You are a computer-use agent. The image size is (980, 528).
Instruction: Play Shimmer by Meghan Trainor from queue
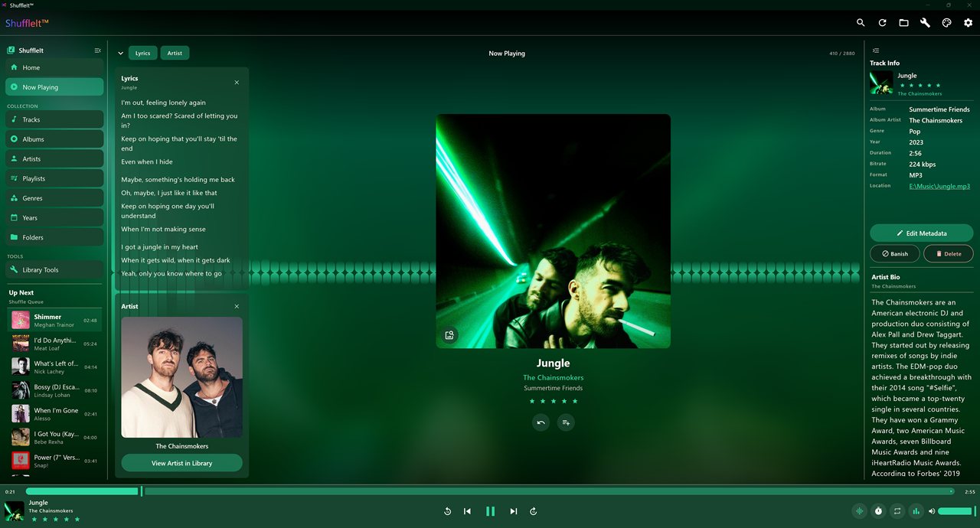pos(54,321)
